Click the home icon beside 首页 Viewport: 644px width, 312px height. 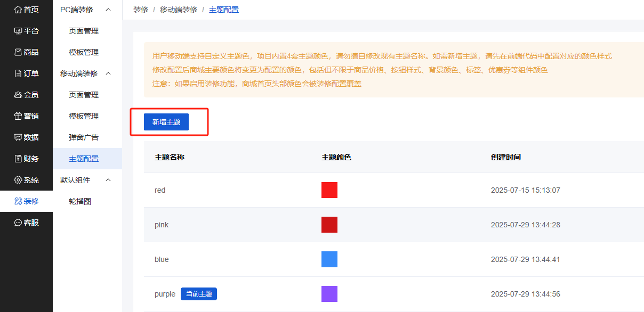click(18, 10)
